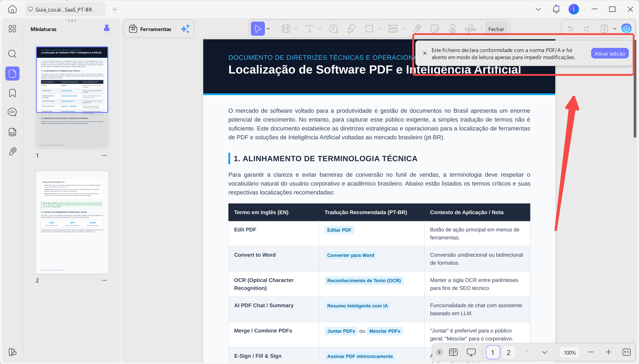Click the 'Editar PDF' highlighted term

tap(339, 230)
